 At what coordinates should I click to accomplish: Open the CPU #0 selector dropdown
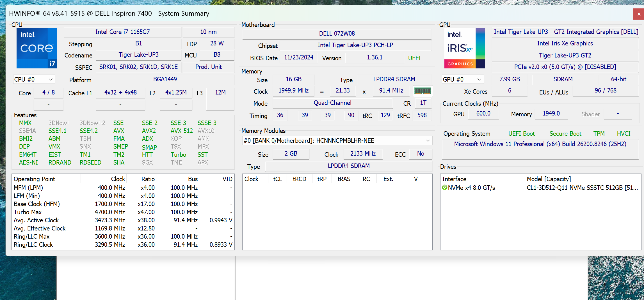[x=34, y=79]
